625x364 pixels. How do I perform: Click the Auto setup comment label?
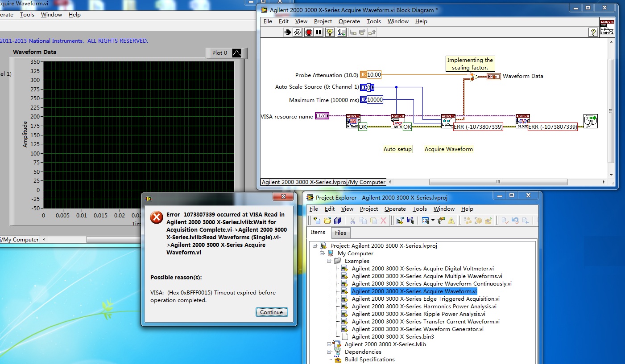tap(398, 149)
